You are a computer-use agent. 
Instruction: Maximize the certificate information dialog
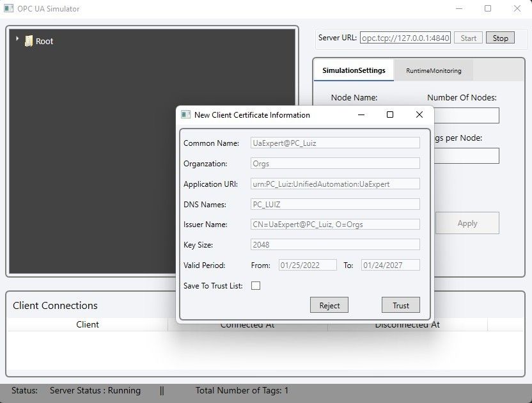390,115
